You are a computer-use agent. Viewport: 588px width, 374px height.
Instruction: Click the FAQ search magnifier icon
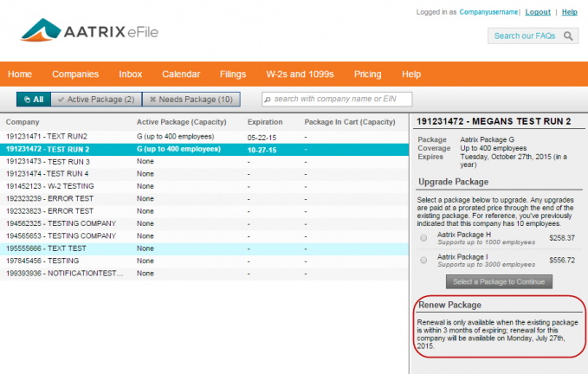(568, 36)
